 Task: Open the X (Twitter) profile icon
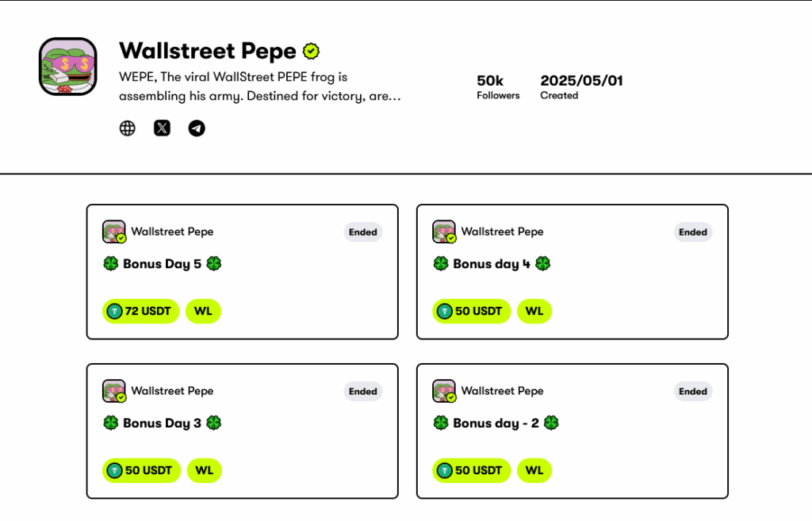tap(162, 128)
